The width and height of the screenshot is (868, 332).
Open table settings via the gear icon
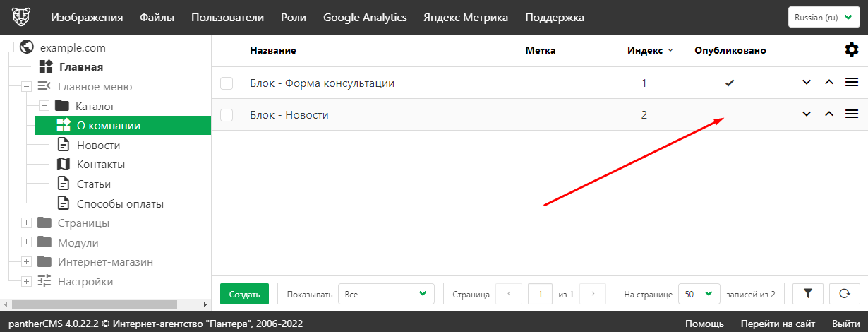click(x=851, y=49)
